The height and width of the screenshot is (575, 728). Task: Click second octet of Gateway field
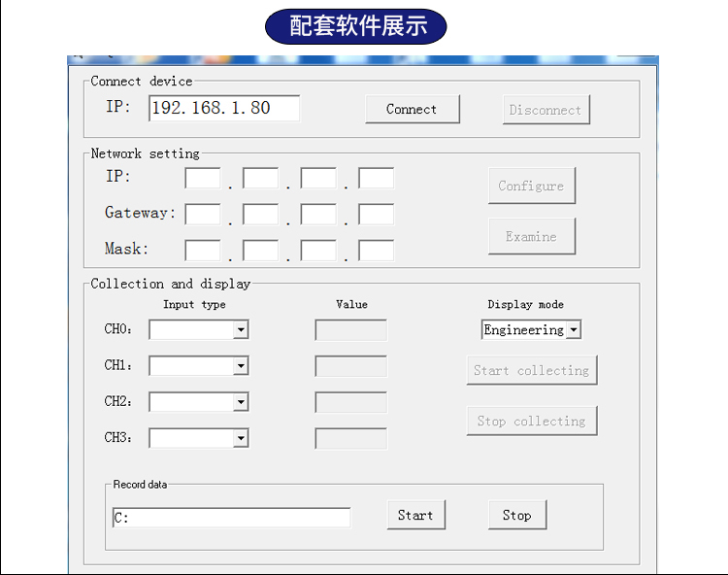[x=260, y=214]
